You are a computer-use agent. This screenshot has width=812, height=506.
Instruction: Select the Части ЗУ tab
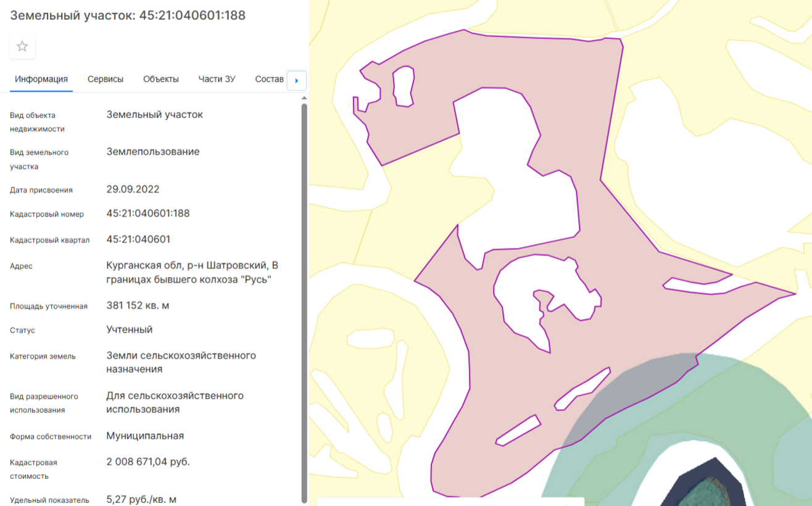coord(217,79)
